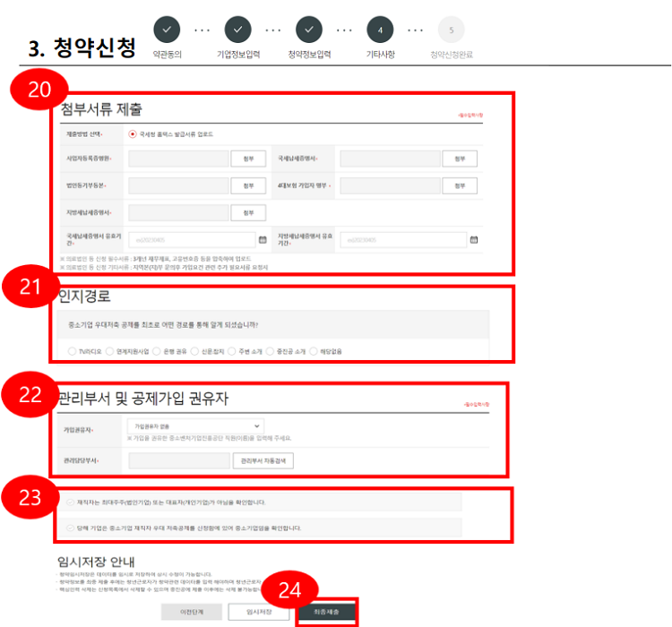Screen dimensions: 672x627
Task: Click the 기업정보입력 step checkmark circle
Action: (x=237, y=30)
